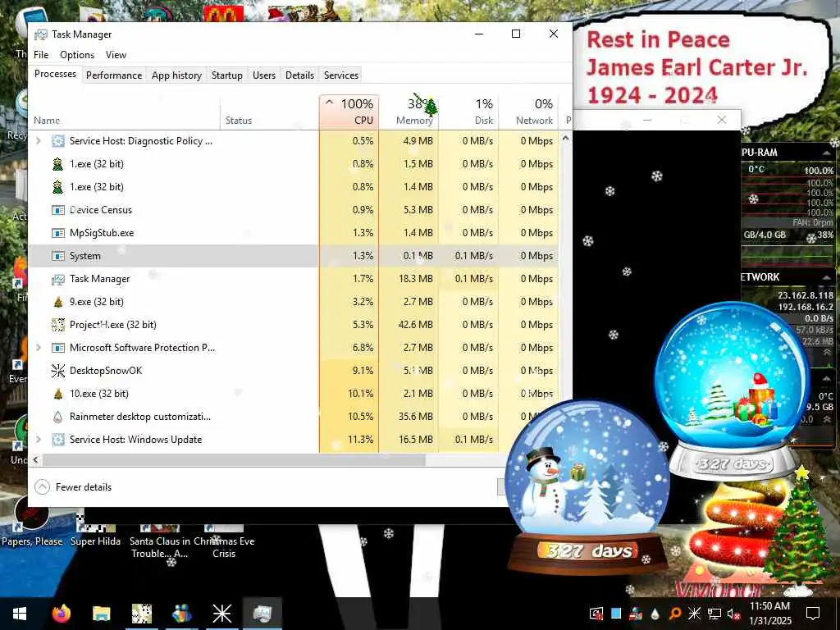Switch to the Users tab
The image size is (840, 630).
[x=264, y=75]
